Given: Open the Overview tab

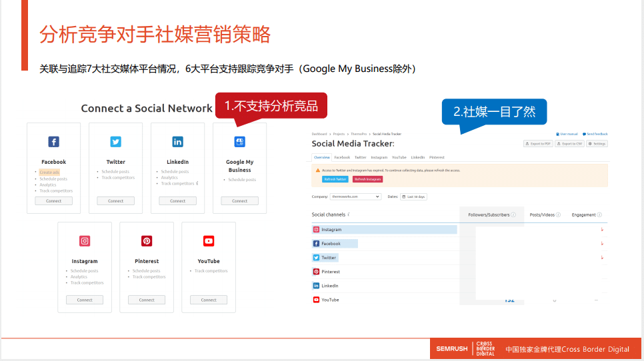Looking at the screenshot, I should tap(322, 158).
